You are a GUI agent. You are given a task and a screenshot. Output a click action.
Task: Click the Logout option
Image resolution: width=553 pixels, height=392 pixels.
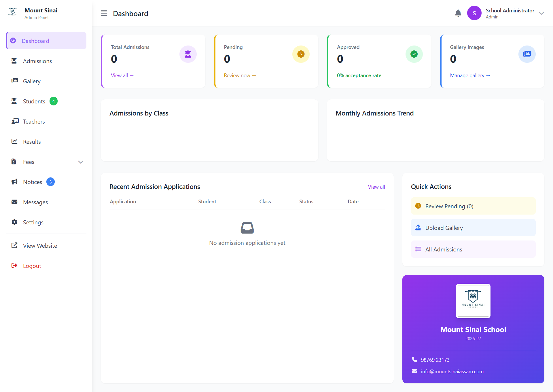[32, 266]
